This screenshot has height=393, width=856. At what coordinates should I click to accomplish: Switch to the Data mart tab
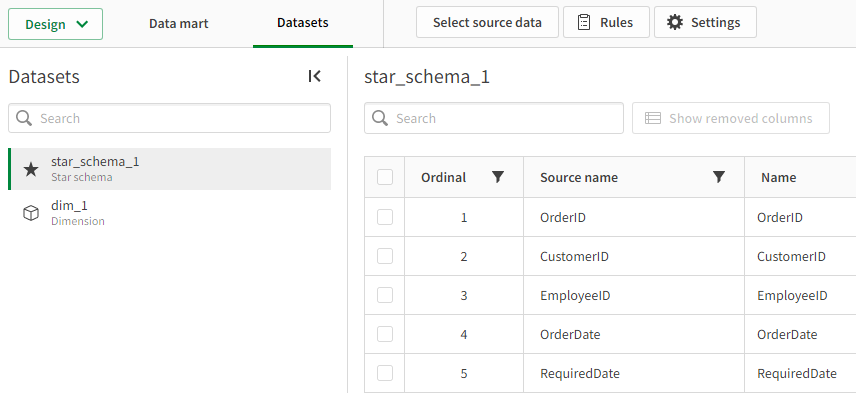(x=179, y=23)
